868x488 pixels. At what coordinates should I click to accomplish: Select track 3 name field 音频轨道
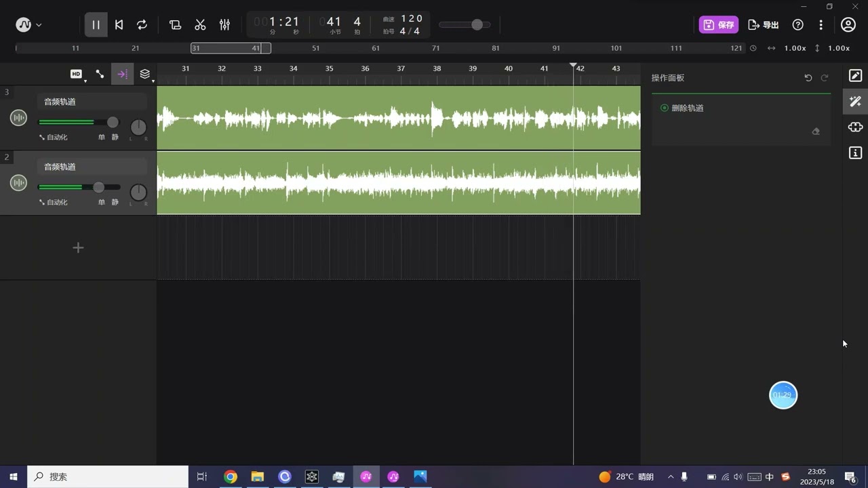tap(92, 102)
